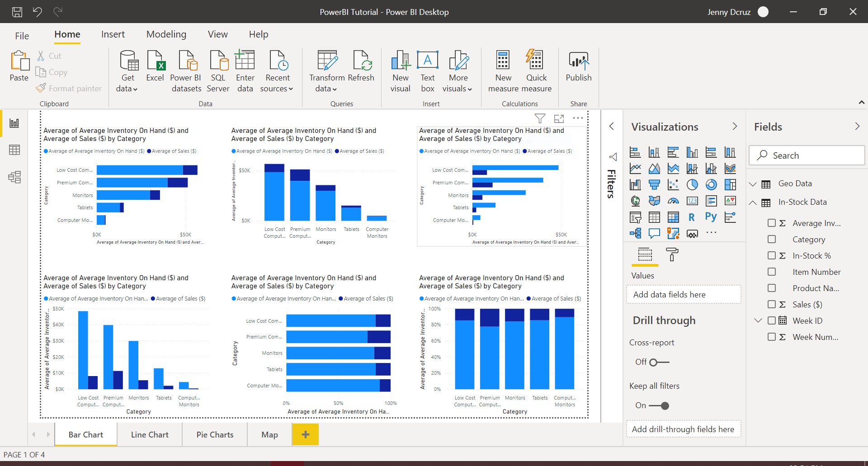Open the Help ribbon tab
Viewport: 868px width, 466px height.
pos(259,34)
